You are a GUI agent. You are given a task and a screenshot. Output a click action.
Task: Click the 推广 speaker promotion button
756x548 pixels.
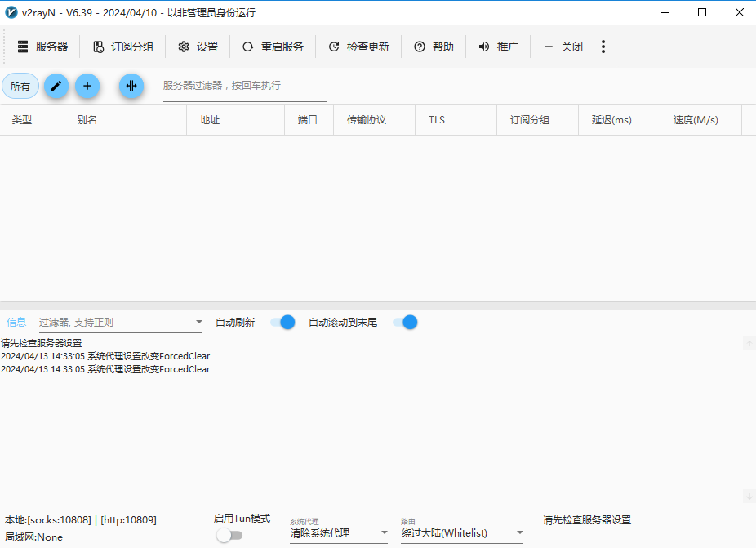(499, 47)
